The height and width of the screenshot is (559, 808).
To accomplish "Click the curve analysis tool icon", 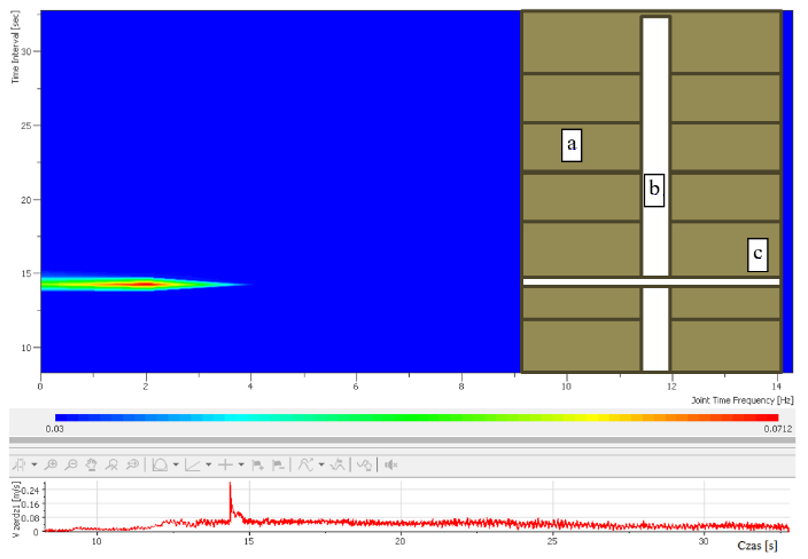I will [x=306, y=465].
